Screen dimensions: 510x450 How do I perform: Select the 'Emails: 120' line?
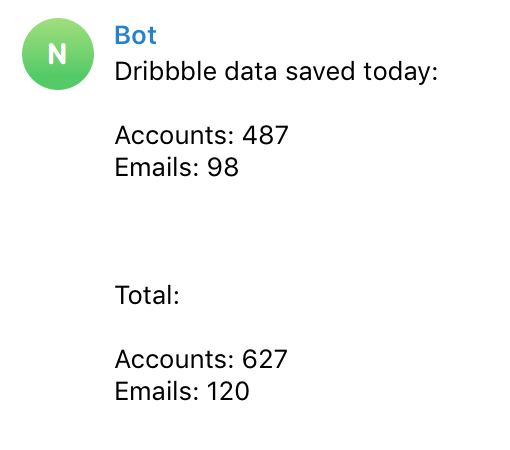click(182, 391)
